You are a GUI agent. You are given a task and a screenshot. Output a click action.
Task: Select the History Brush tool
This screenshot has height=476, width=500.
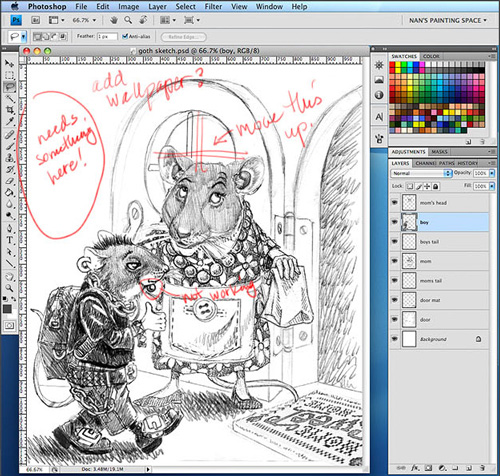point(10,169)
